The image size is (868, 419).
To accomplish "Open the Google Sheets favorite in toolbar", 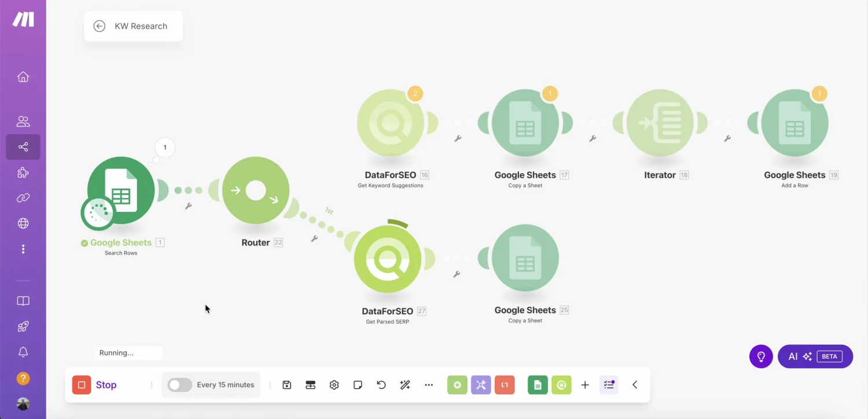I will (538, 385).
